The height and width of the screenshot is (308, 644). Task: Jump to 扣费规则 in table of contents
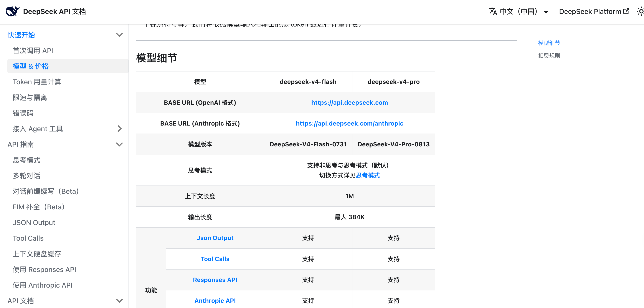549,56
